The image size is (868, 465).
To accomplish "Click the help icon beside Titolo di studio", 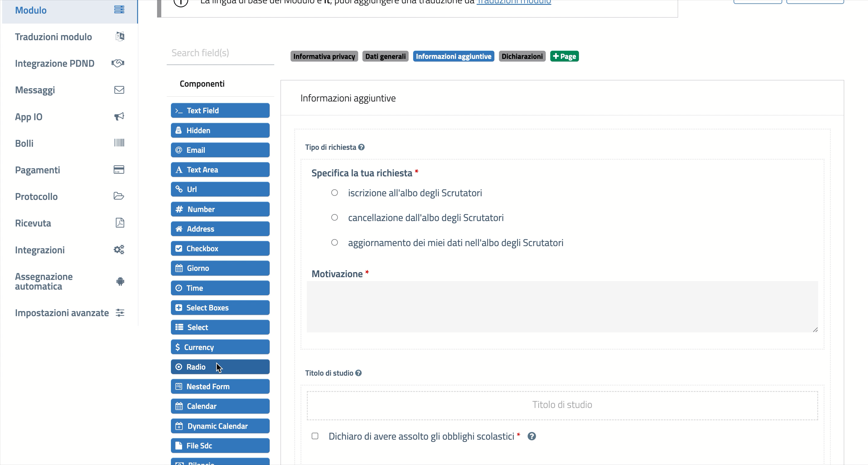I will 358,373.
